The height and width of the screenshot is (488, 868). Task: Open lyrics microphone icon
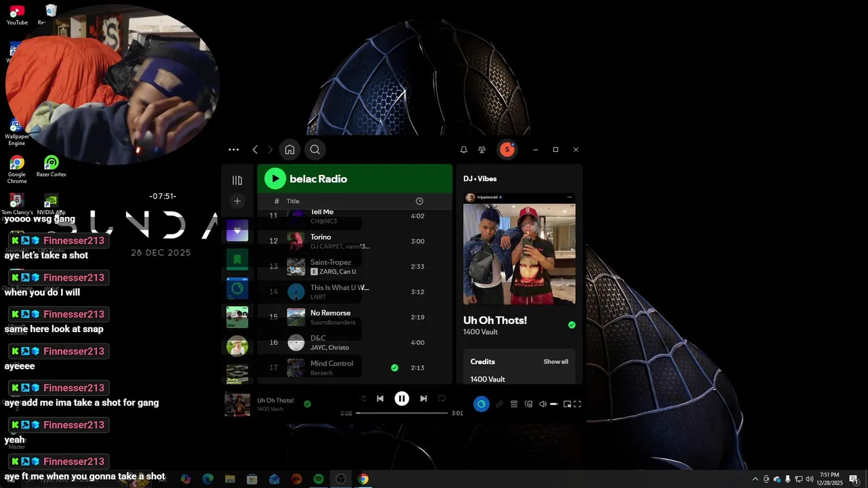click(x=500, y=404)
